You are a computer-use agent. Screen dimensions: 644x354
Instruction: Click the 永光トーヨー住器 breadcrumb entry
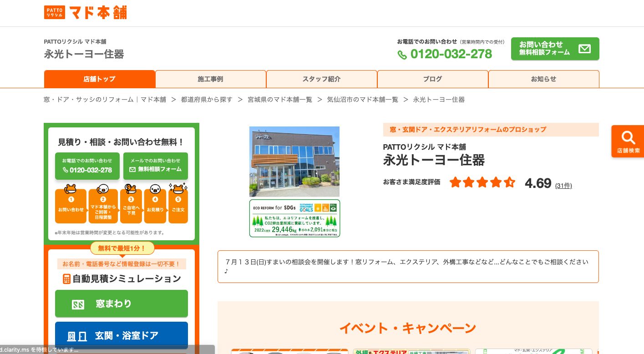click(439, 99)
